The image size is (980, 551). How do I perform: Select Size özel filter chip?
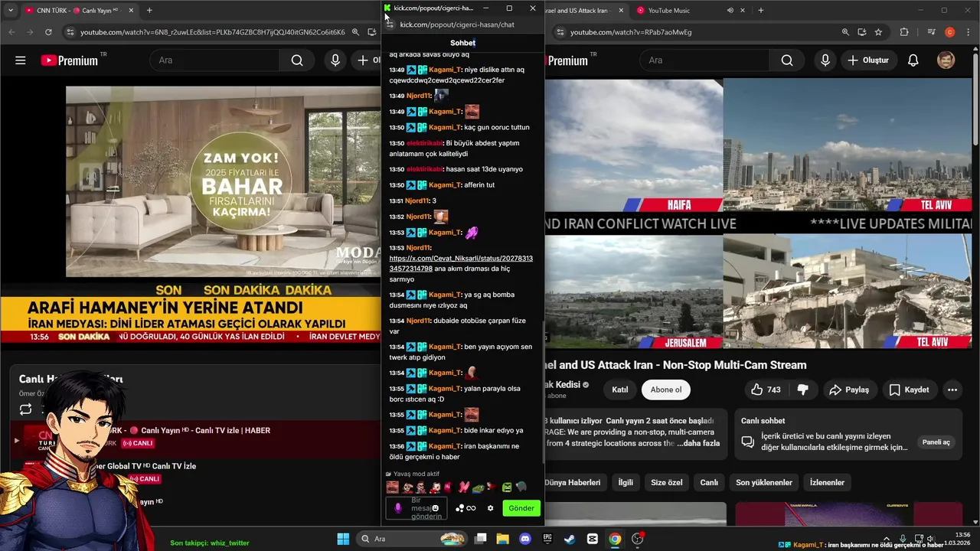coord(666,482)
